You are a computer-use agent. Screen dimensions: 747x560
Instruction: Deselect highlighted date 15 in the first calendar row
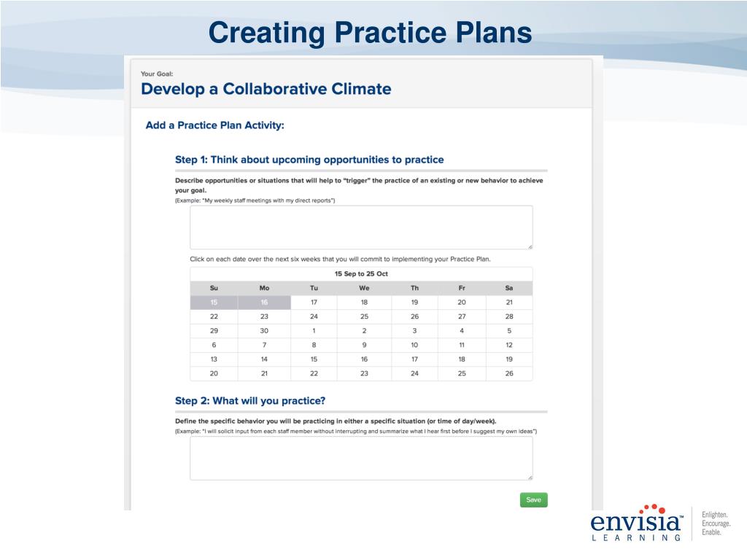point(214,303)
